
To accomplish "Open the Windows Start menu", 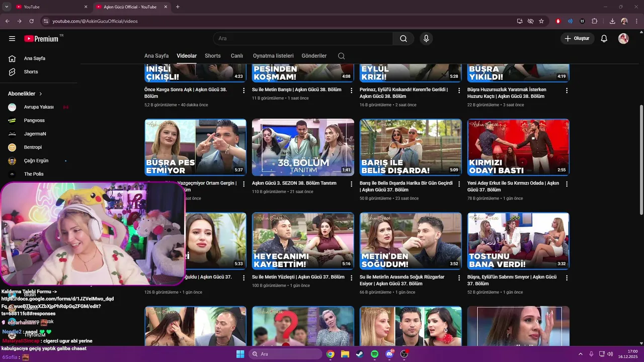I will click(240, 354).
